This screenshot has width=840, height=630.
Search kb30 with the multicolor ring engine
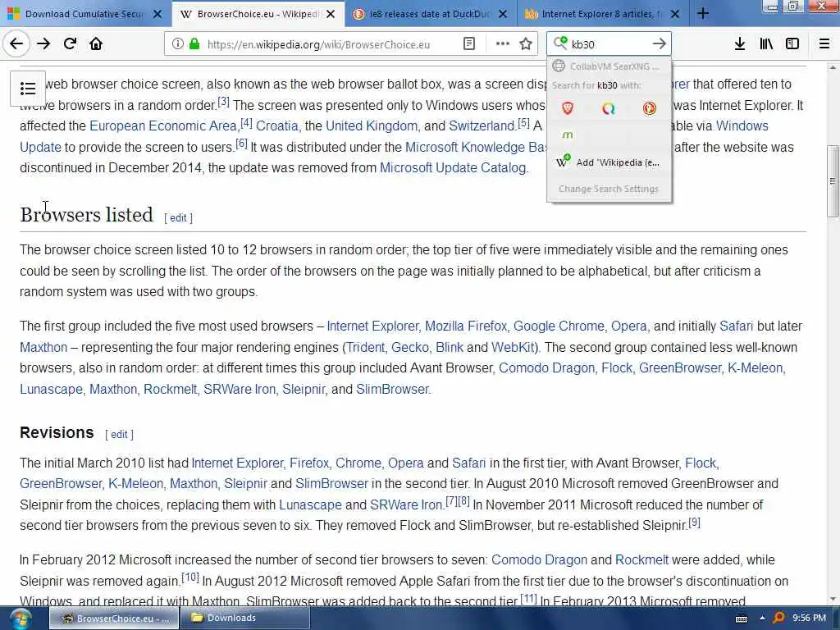tap(609, 108)
